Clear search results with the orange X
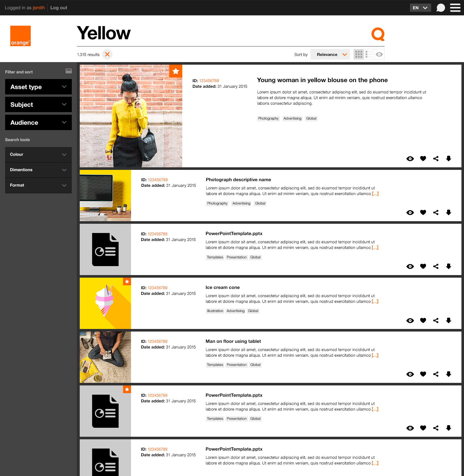This screenshot has height=476, width=464. point(107,54)
